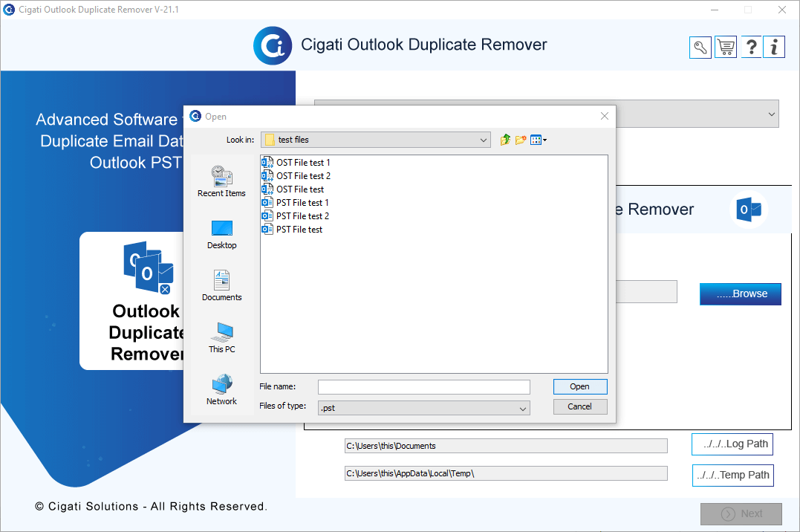800x532 pixels.
Task: Cancel the Open file dialog
Action: click(x=580, y=406)
